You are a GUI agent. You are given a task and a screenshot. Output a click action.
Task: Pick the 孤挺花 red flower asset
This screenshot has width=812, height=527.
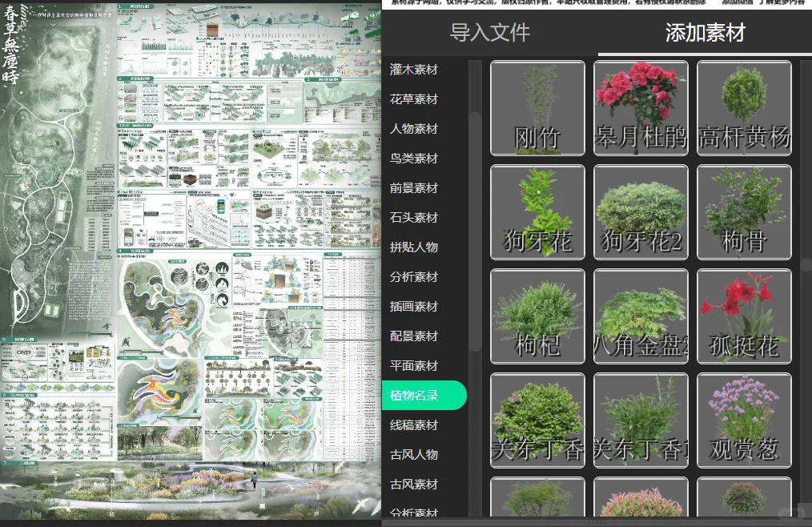[x=743, y=316]
